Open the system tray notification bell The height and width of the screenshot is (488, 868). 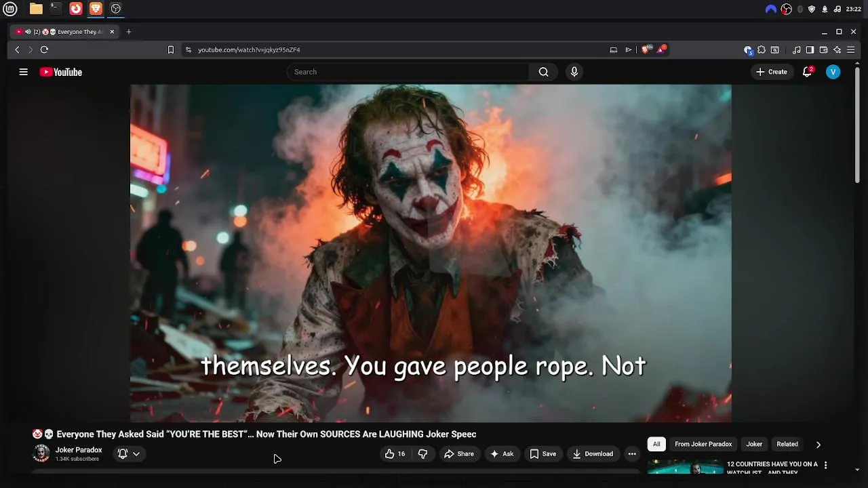pyautogui.click(x=825, y=9)
